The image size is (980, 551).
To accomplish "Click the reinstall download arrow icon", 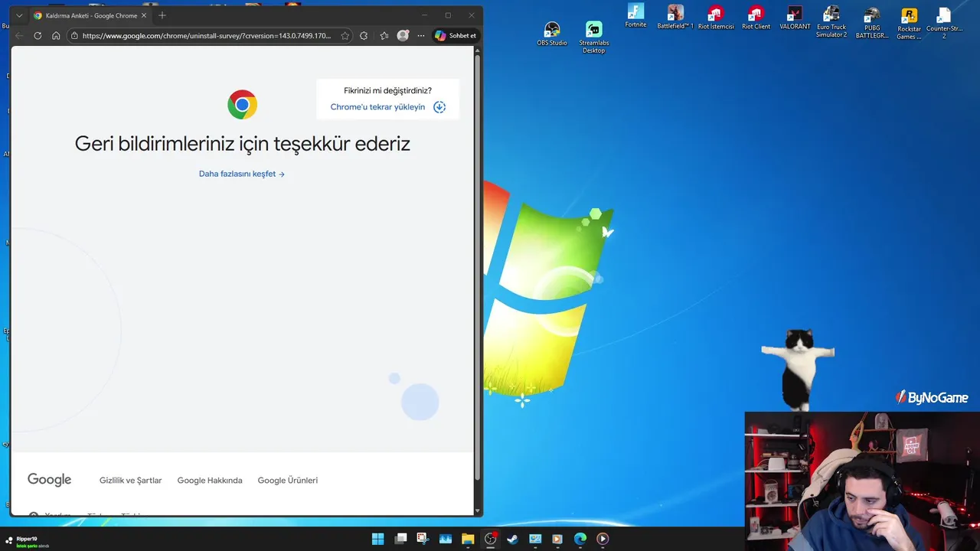I will click(439, 107).
